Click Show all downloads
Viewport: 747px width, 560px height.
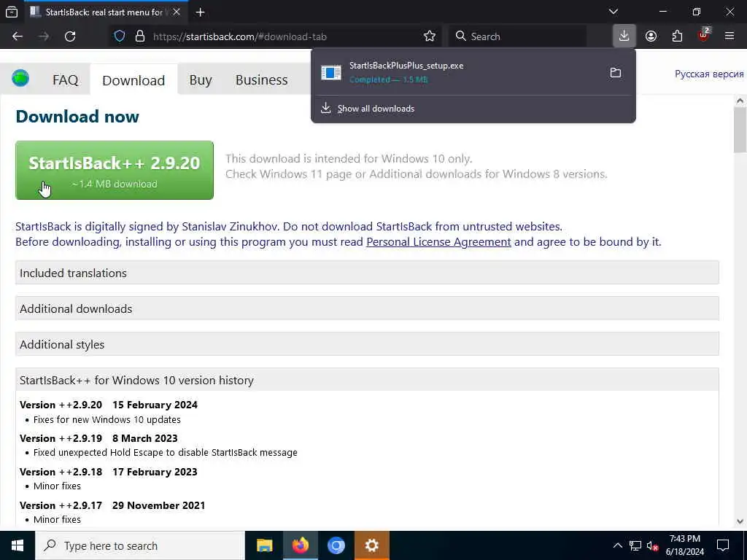(376, 109)
